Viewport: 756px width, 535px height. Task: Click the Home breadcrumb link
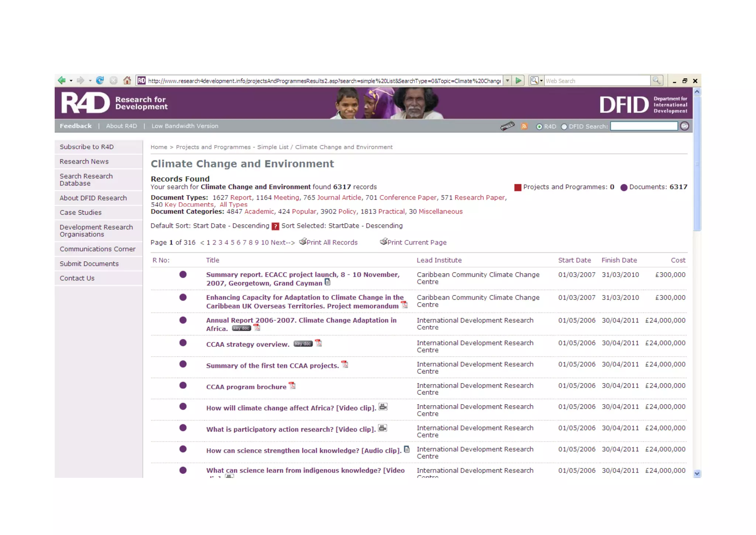(159, 147)
